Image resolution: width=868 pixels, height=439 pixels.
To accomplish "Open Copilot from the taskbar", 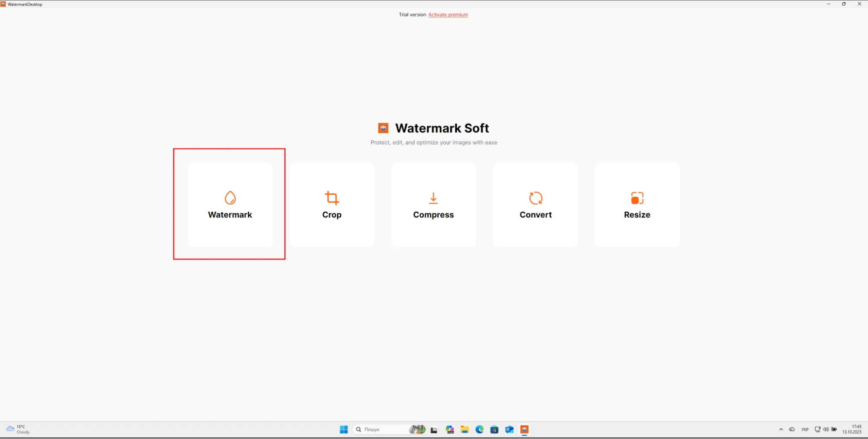I will [x=449, y=429].
